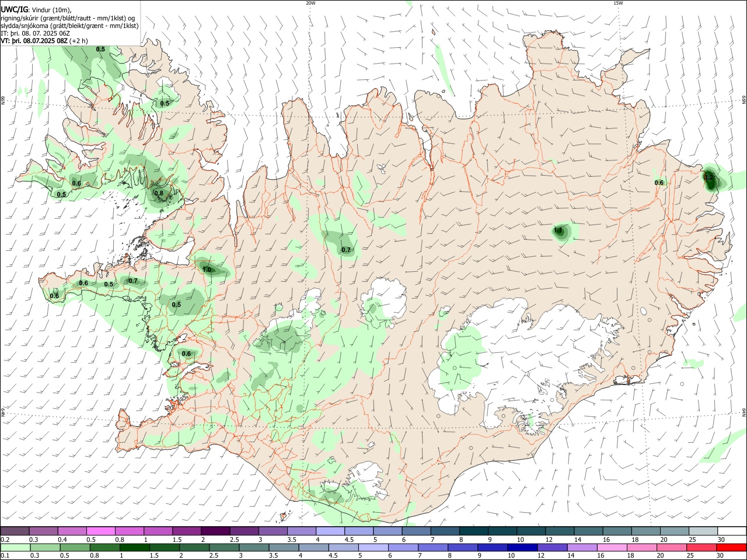Image resolution: width=747 pixels, height=560 pixels.
Task: Click the 2.2 precipitation value on east coast
Action: pyautogui.click(x=708, y=176)
